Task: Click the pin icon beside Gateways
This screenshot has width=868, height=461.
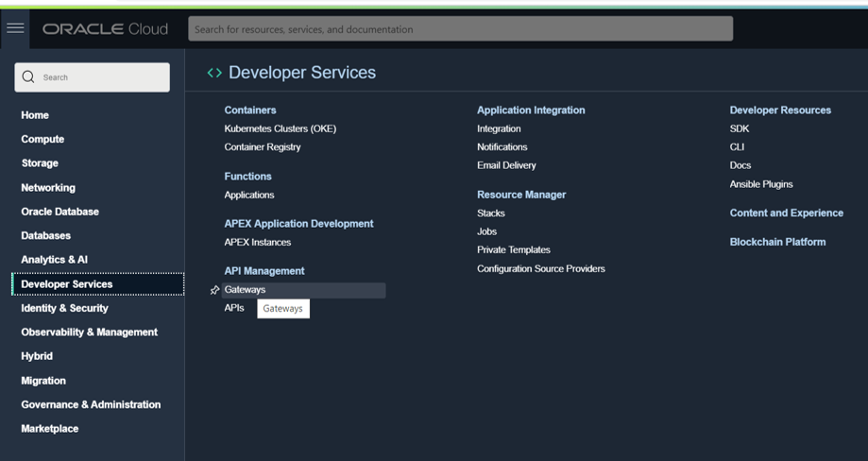Action: (x=214, y=290)
